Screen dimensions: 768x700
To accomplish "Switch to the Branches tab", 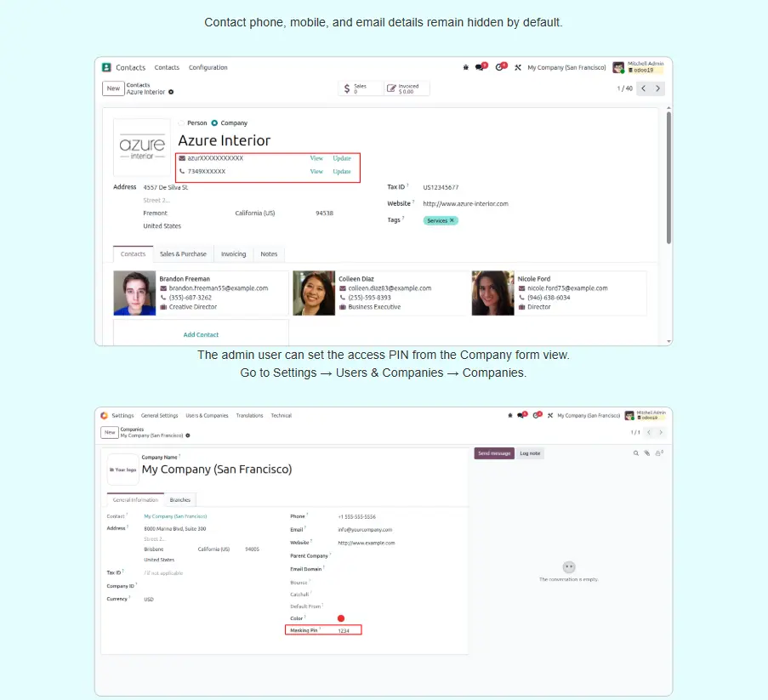I will 179,500.
